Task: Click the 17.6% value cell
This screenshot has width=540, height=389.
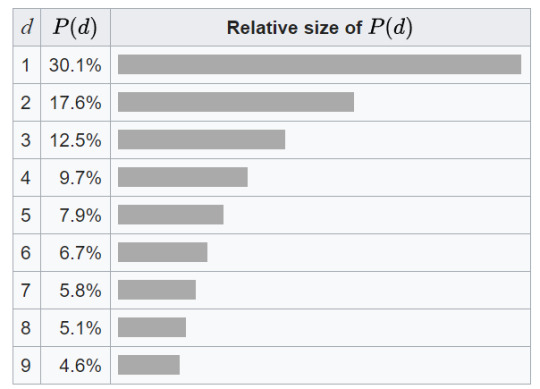Action: (x=75, y=102)
